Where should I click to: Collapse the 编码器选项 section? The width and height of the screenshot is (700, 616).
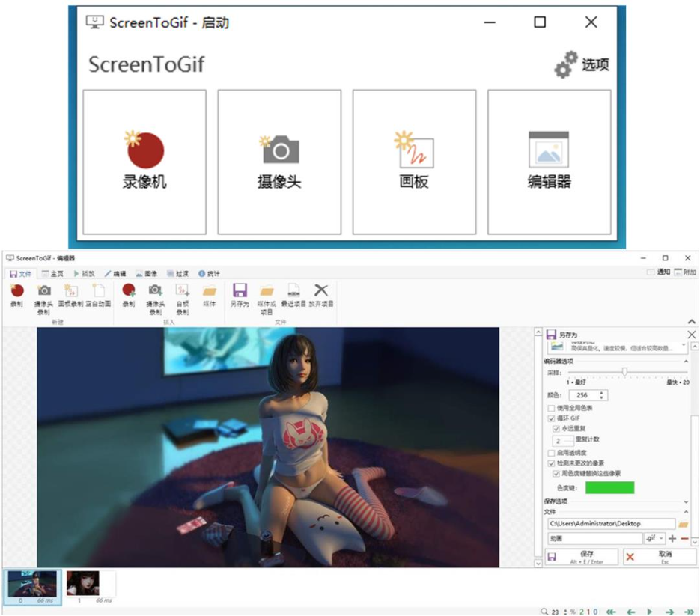tap(687, 362)
